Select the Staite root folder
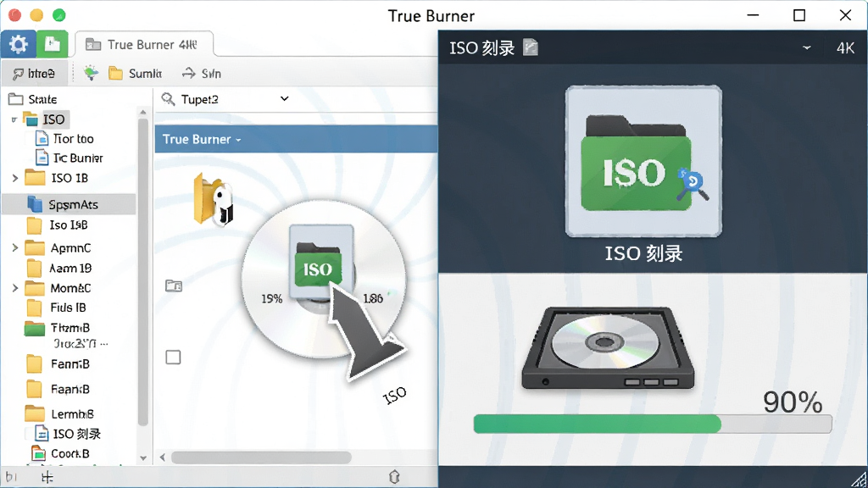This screenshot has height=488, width=868. pos(33,99)
